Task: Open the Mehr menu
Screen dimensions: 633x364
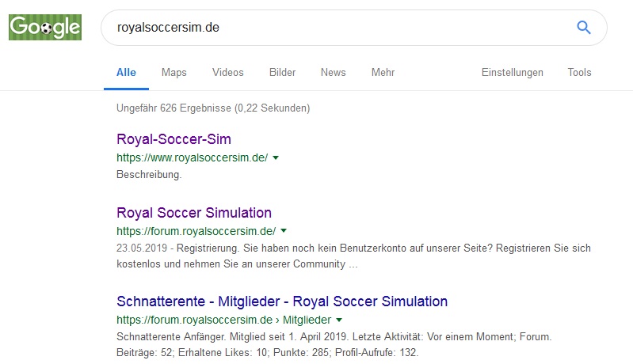Action: pyautogui.click(x=383, y=73)
